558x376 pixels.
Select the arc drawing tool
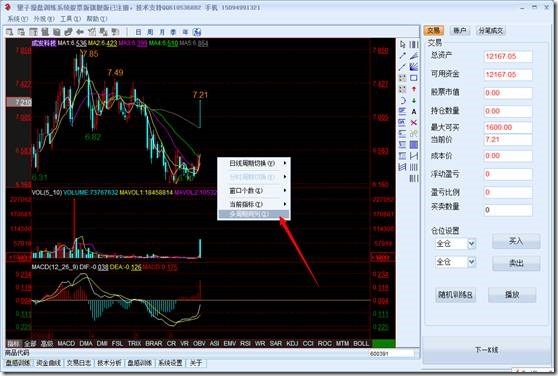(402, 100)
